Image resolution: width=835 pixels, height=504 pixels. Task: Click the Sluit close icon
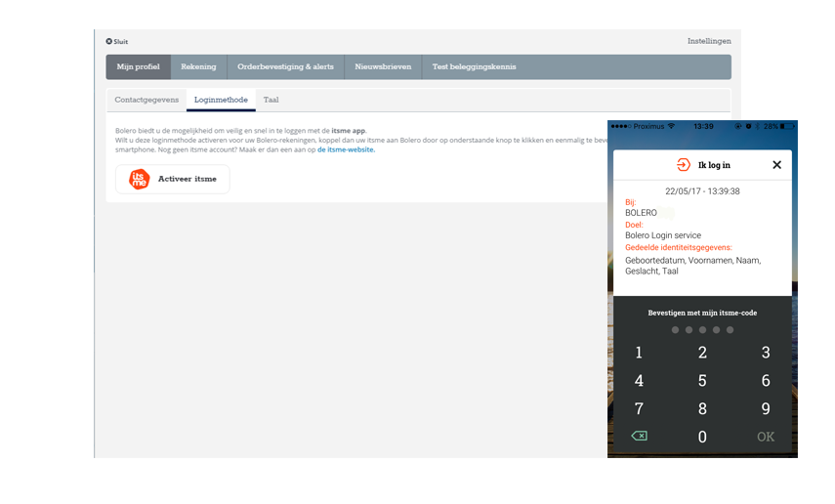pos(109,42)
